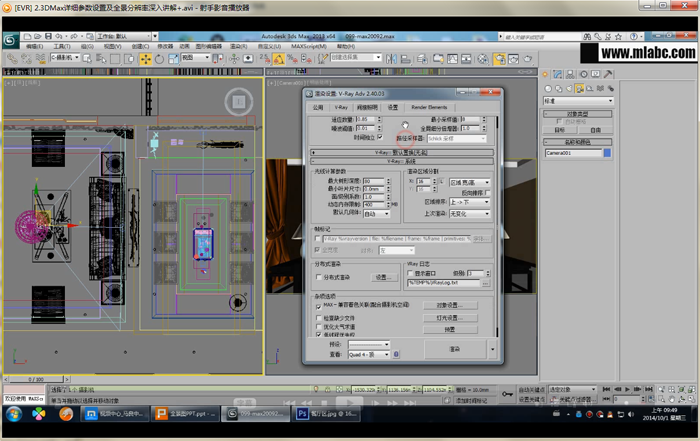Open the default geometry dropdown
Image resolution: width=700 pixels, height=441 pixels.
tap(375, 214)
